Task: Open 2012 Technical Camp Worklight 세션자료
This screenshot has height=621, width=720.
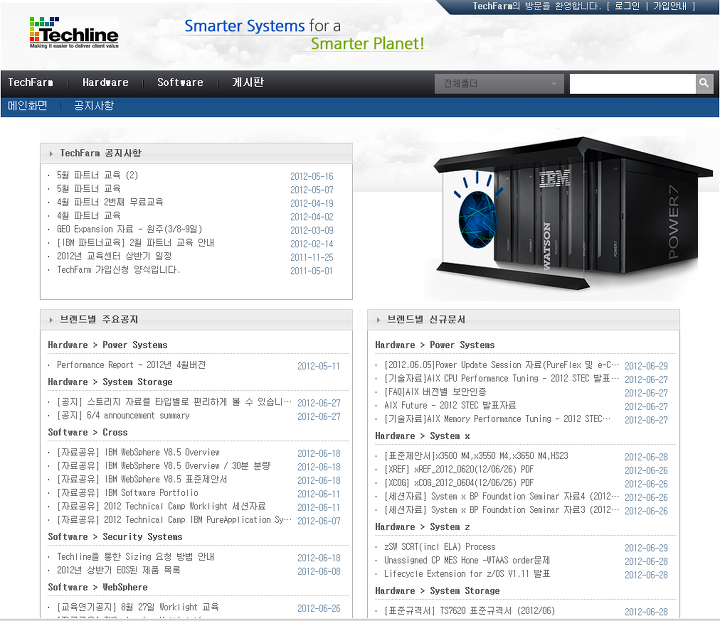Action: coord(161,506)
